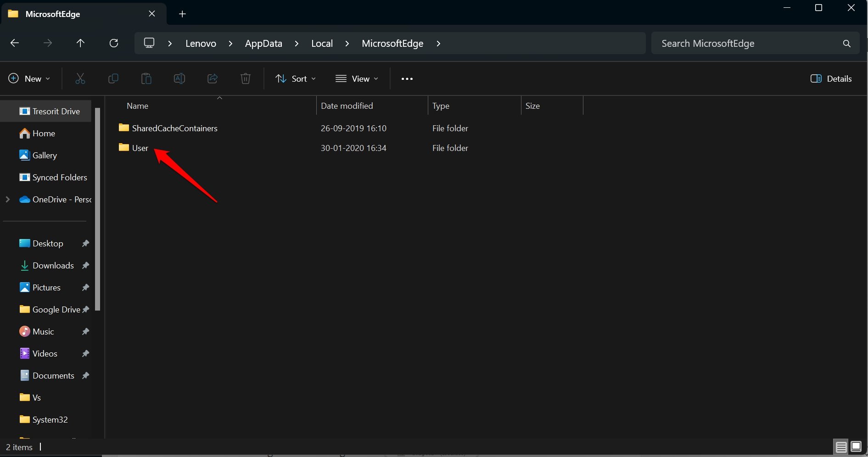This screenshot has width=868, height=457.
Task: Maximize the File Explorer window
Action: point(818,8)
